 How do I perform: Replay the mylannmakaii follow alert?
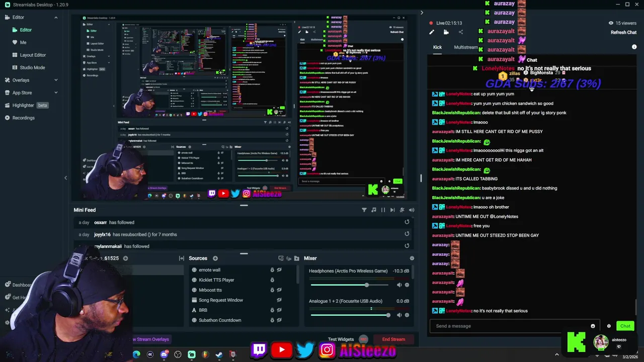point(407,246)
